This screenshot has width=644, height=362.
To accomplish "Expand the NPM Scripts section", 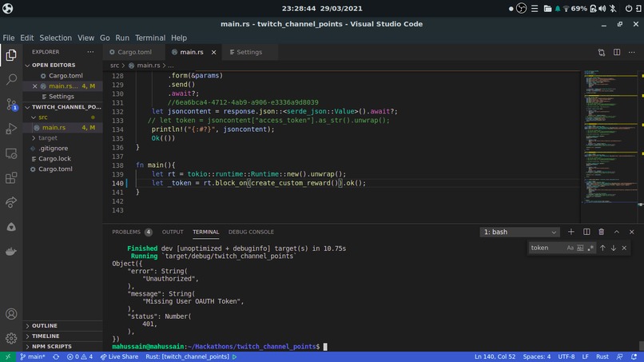I will [62, 346].
